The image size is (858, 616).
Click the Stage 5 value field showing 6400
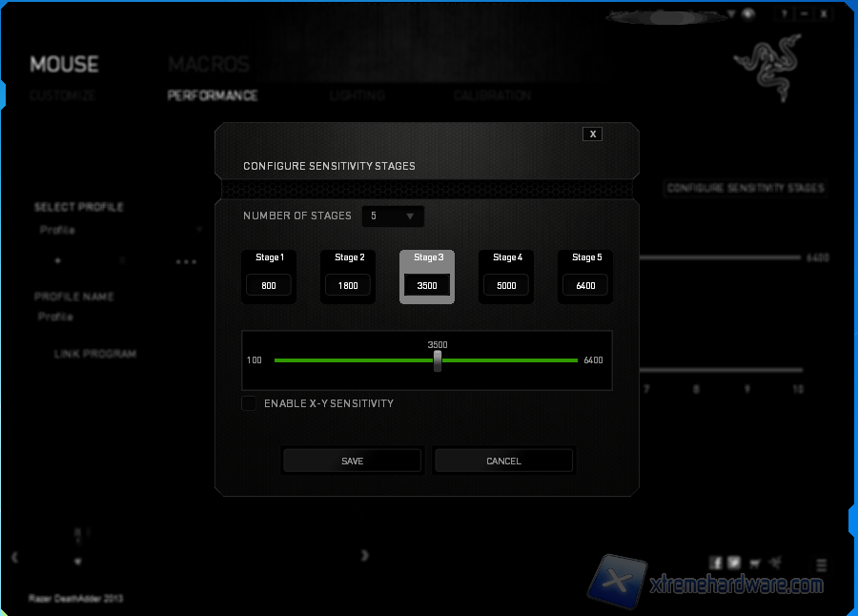(x=585, y=286)
